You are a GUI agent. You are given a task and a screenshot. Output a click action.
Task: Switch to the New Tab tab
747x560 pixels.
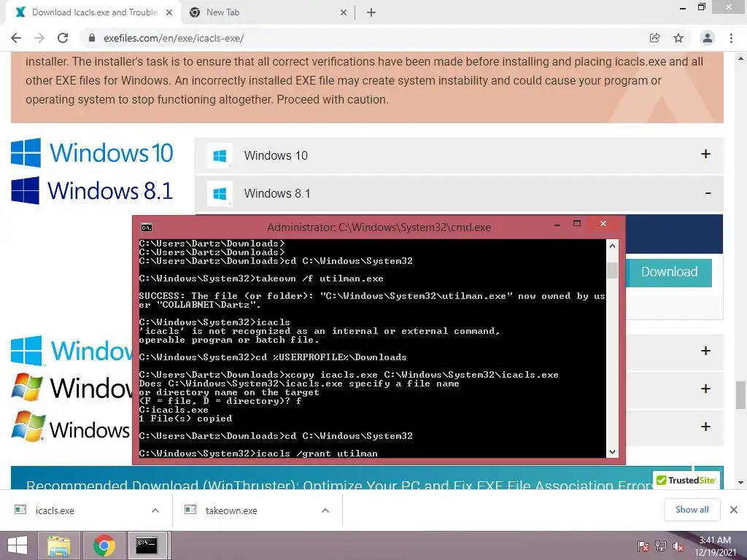[x=268, y=12]
